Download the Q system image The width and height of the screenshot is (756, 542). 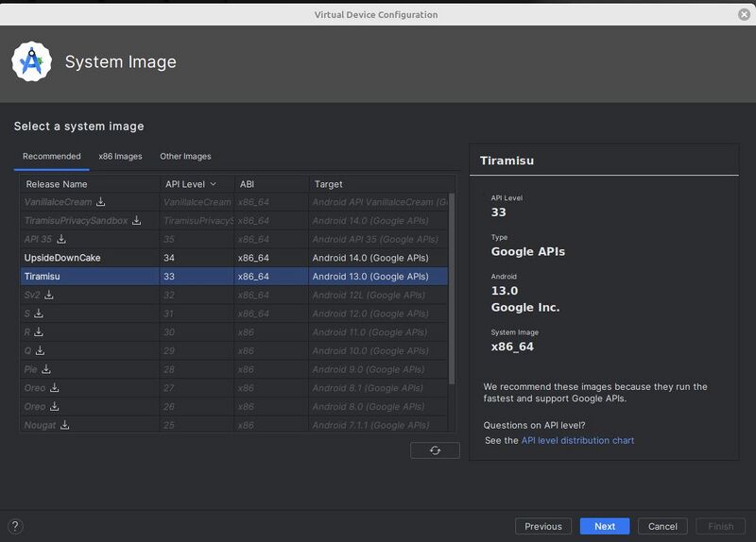(x=40, y=350)
